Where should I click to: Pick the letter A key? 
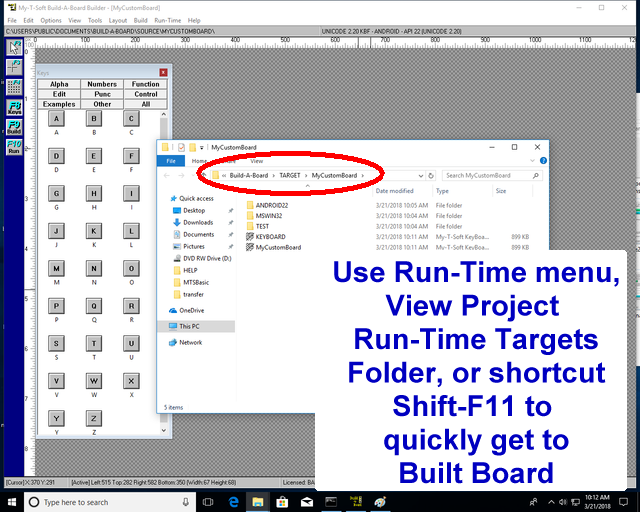click(56, 119)
